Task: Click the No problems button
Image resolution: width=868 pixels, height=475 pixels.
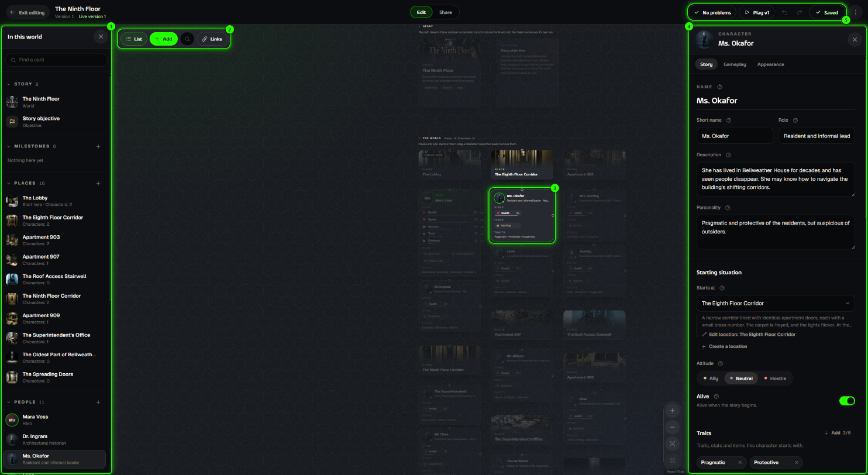Action: click(713, 12)
